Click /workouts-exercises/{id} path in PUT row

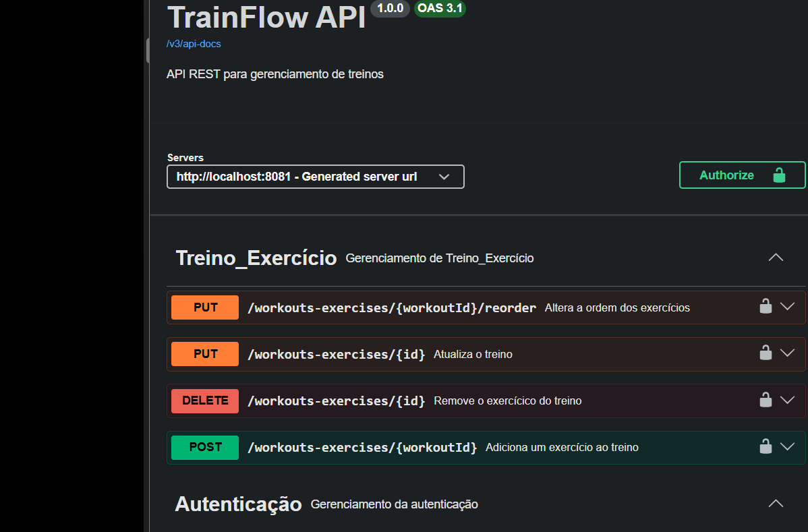(337, 354)
